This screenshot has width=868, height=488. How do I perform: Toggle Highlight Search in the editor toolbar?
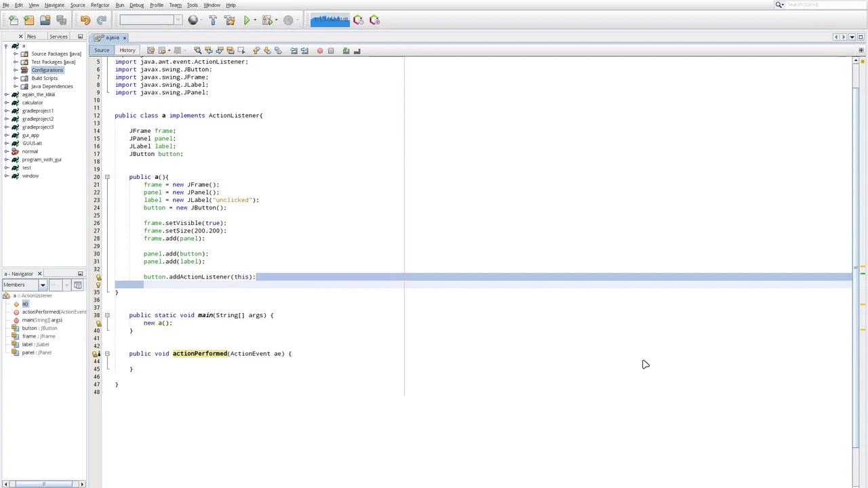[x=229, y=50]
